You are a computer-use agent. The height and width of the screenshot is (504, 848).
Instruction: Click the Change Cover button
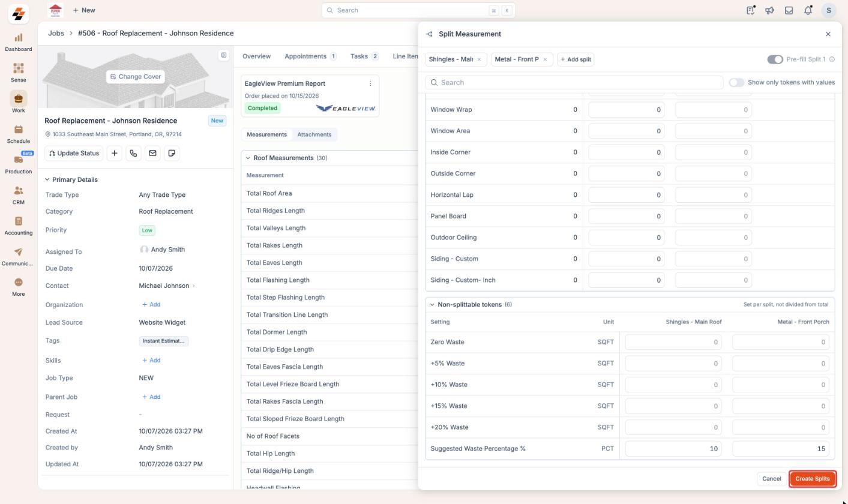[136, 77]
